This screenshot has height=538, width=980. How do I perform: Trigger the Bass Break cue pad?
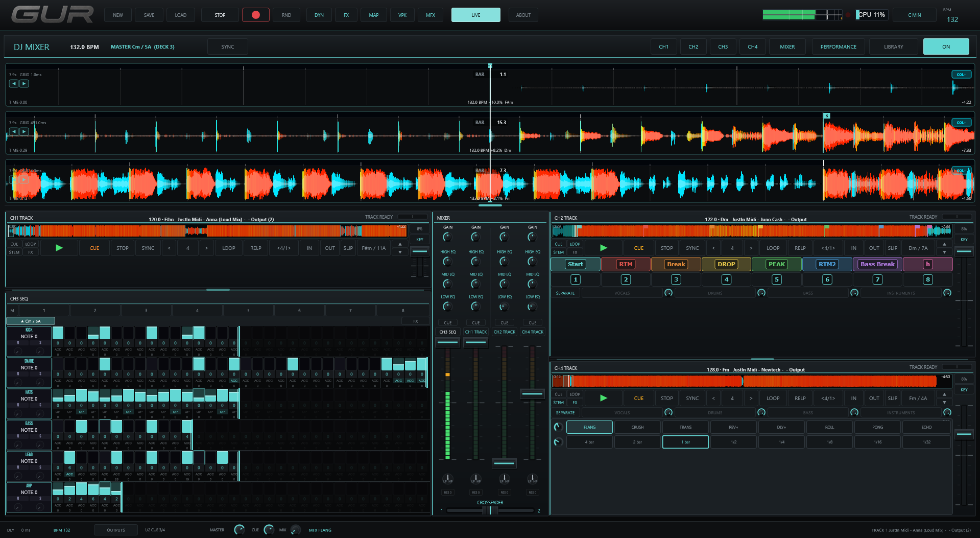click(x=877, y=264)
